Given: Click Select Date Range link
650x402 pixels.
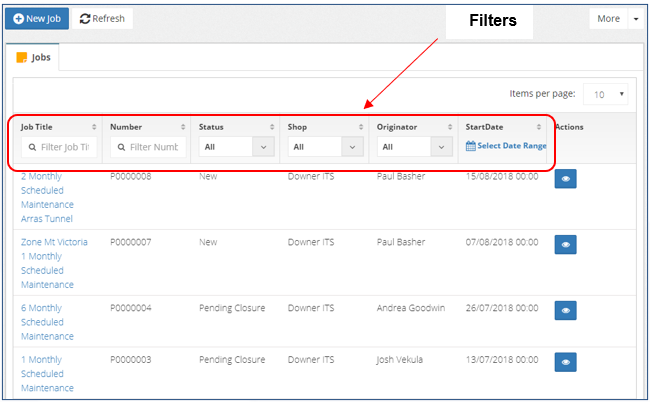Looking at the screenshot, I should (x=512, y=146).
